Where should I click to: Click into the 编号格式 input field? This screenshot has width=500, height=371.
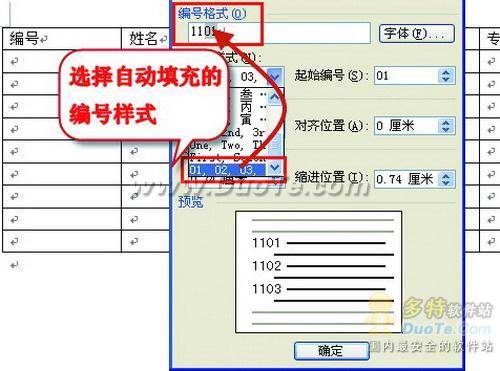(279, 33)
